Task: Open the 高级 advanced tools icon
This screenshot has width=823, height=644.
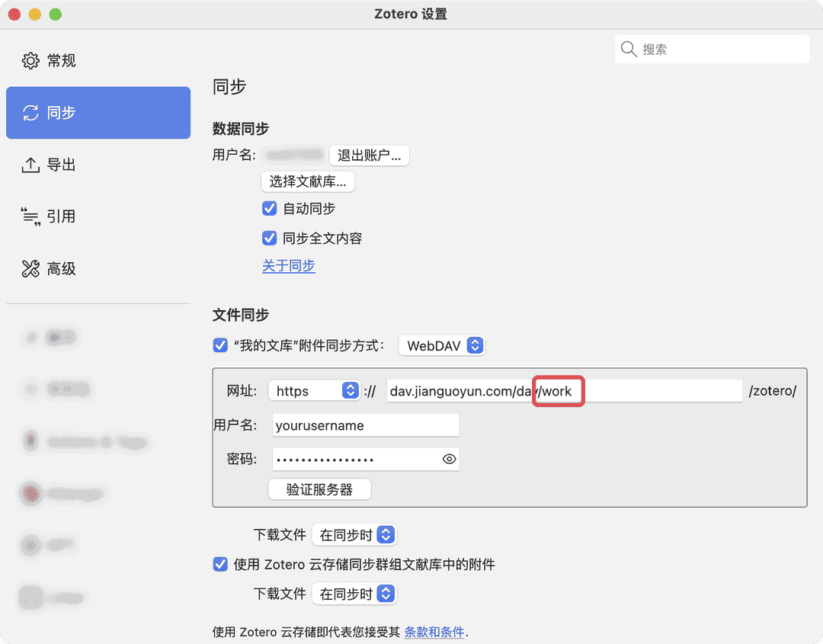Action: click(30, 268)
